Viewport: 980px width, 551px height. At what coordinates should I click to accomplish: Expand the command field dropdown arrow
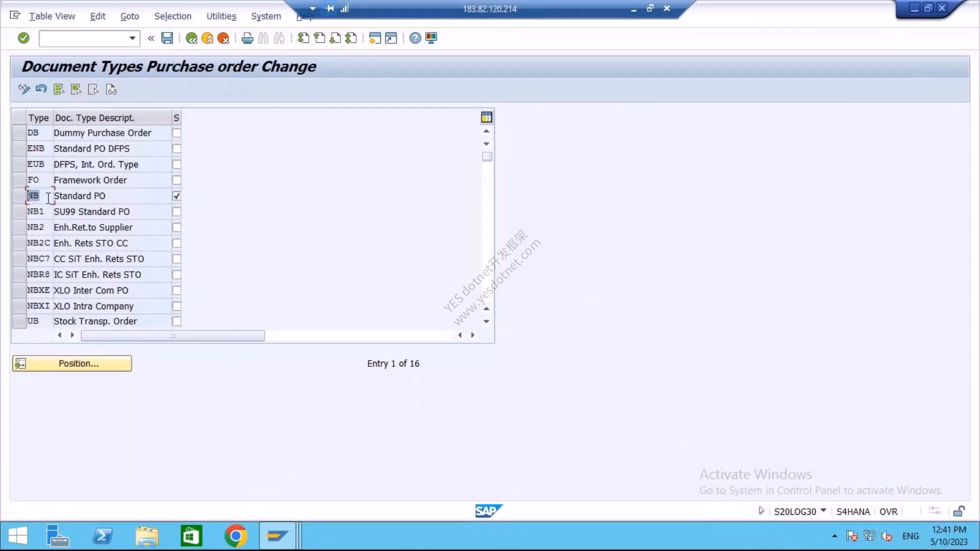coord(132,38)
